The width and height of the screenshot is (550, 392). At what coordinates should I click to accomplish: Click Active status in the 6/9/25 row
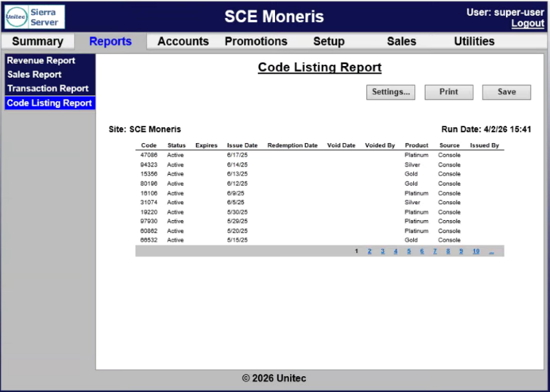[x=175, y=193]
